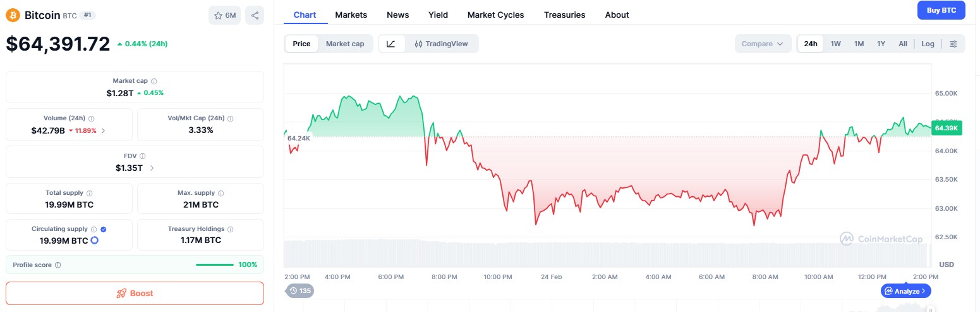Screen dimensions: 980x312
Task: Switch to the line chart icon view
Action: 391,44
